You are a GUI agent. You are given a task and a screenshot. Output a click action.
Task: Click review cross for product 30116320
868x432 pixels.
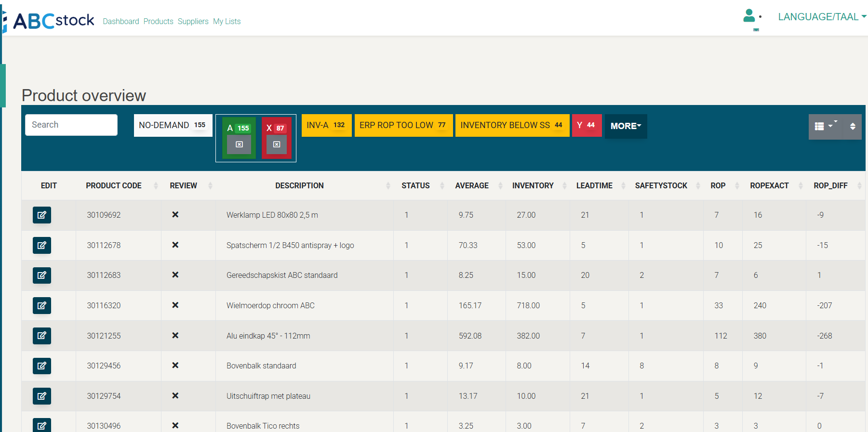(x=175, y=305)
